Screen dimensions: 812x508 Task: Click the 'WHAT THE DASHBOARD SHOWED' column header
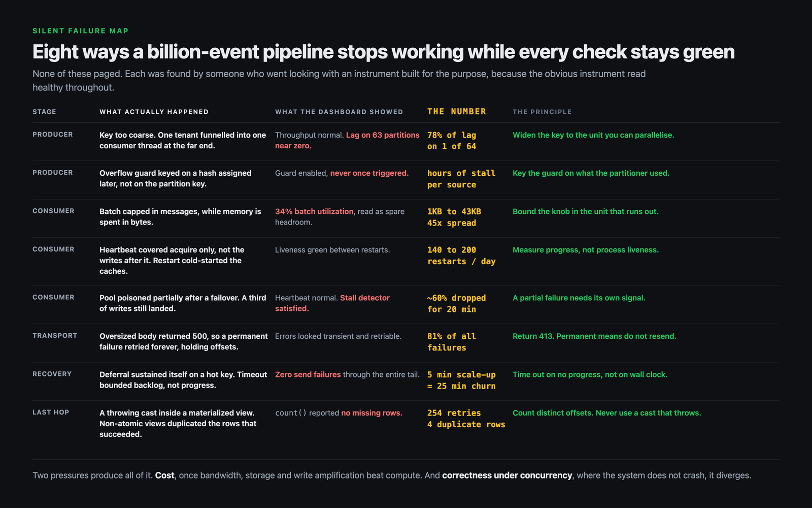pos(339,112)
